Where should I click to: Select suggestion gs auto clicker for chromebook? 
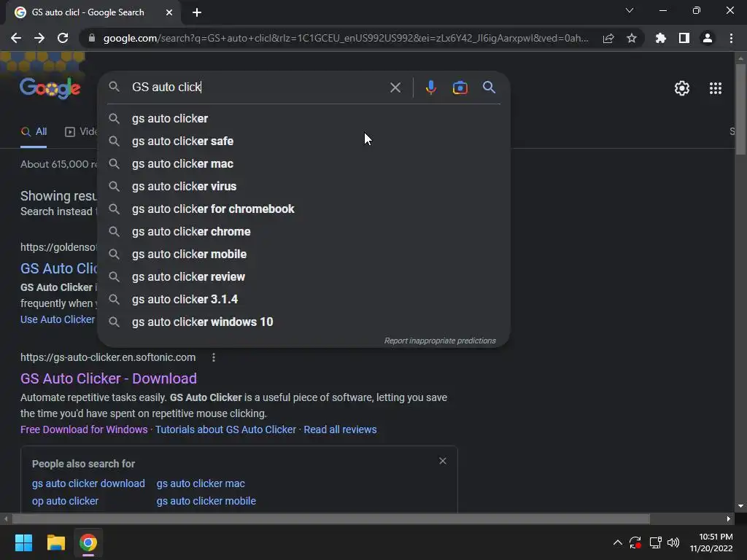[x=303, y=209]
